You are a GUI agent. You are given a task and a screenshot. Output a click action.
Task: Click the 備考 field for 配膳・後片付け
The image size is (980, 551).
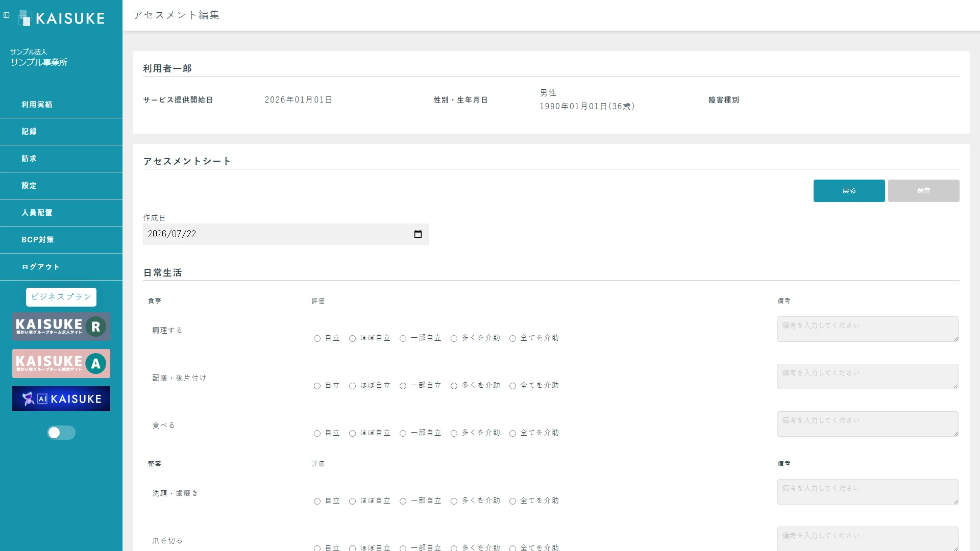868,377
